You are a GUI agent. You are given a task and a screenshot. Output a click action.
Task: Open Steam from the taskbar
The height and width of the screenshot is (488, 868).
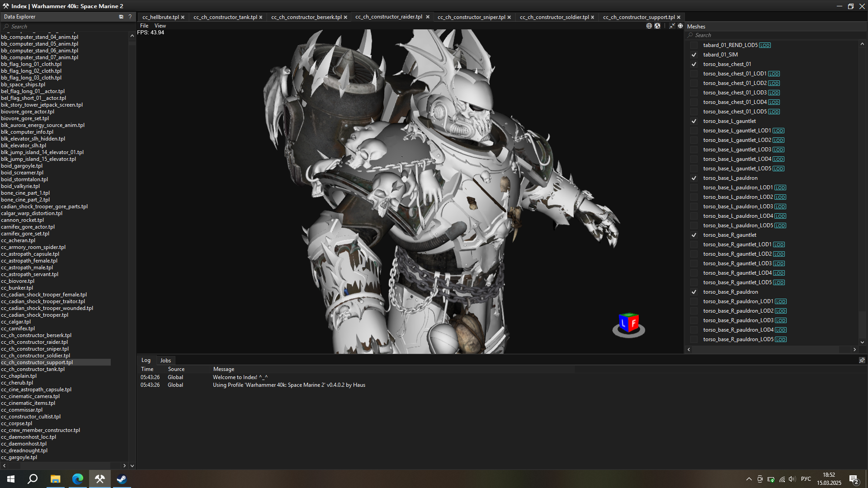click(x=122, y=479)
